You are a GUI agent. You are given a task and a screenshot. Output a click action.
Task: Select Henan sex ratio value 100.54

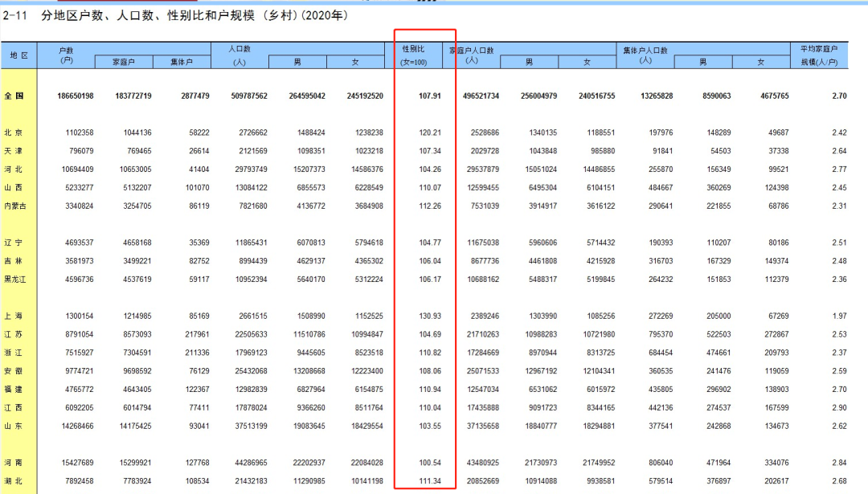point(429,463)
